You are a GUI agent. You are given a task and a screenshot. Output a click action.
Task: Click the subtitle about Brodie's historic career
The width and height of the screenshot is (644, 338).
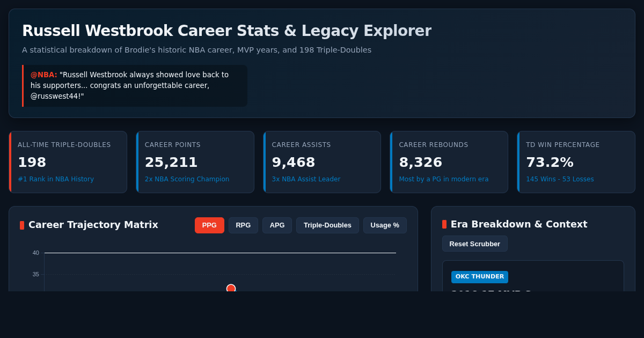[x=196, y=50]
